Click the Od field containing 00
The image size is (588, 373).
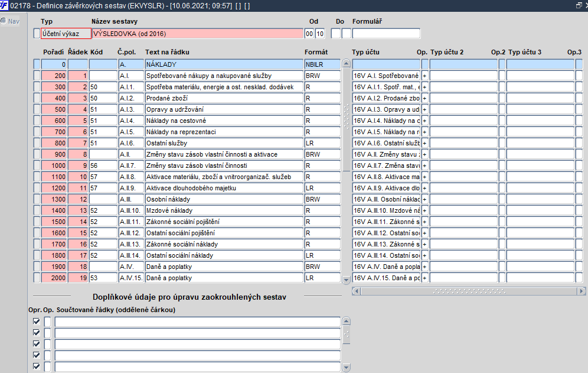click(309, 34)
